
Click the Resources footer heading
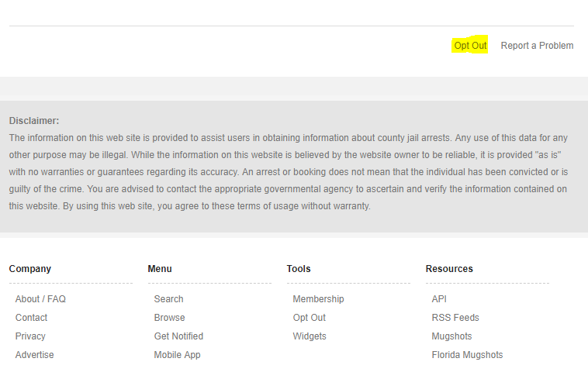(449, 269)
